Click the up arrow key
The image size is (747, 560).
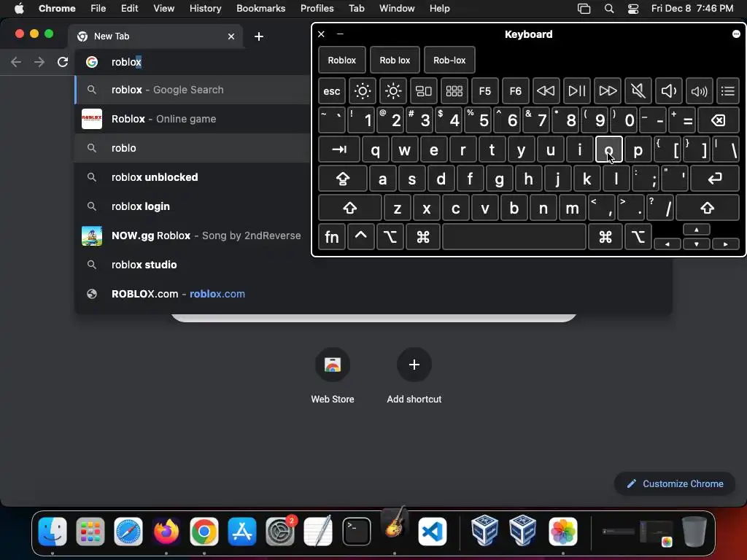point(697,230)
